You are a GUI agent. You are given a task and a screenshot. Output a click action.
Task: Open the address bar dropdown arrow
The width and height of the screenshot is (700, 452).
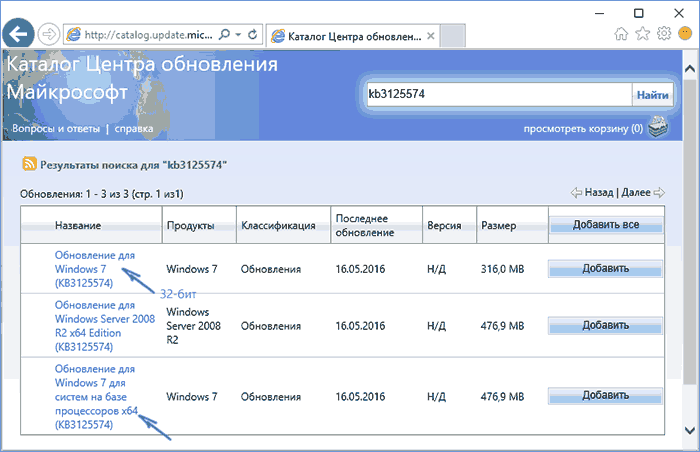238,34
